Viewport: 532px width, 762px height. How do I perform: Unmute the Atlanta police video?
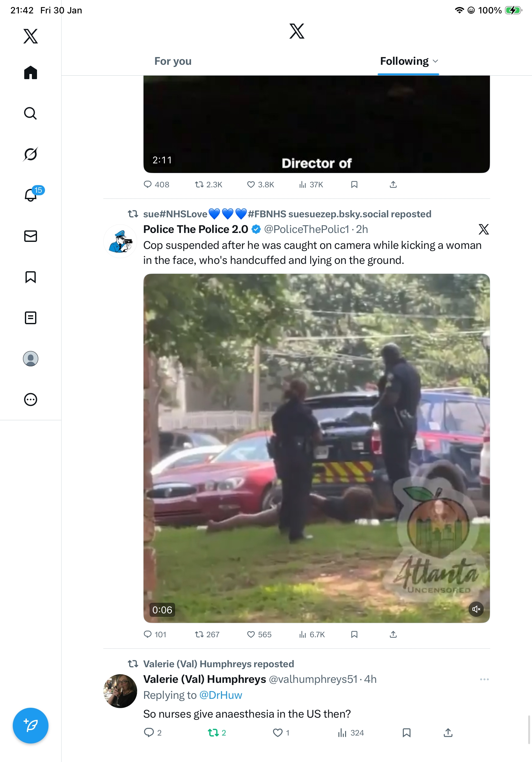476,609
